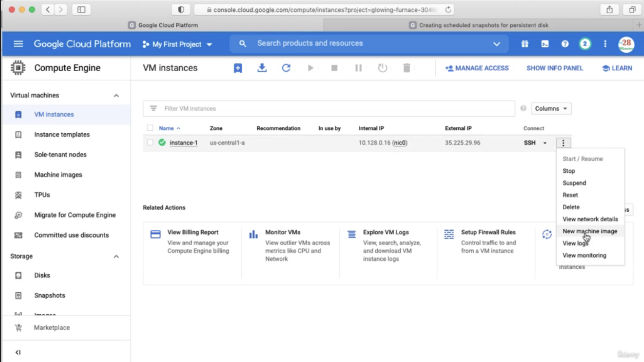Viewport: 644px width, 362px height.
Task: Open the Help question mark icon
Action: 565,44
